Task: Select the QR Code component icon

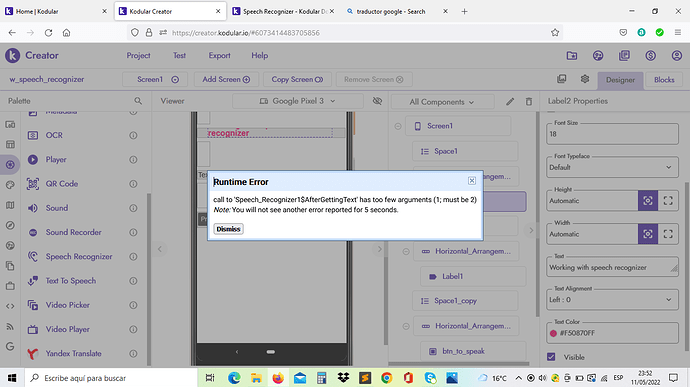Action: (33, 184)
